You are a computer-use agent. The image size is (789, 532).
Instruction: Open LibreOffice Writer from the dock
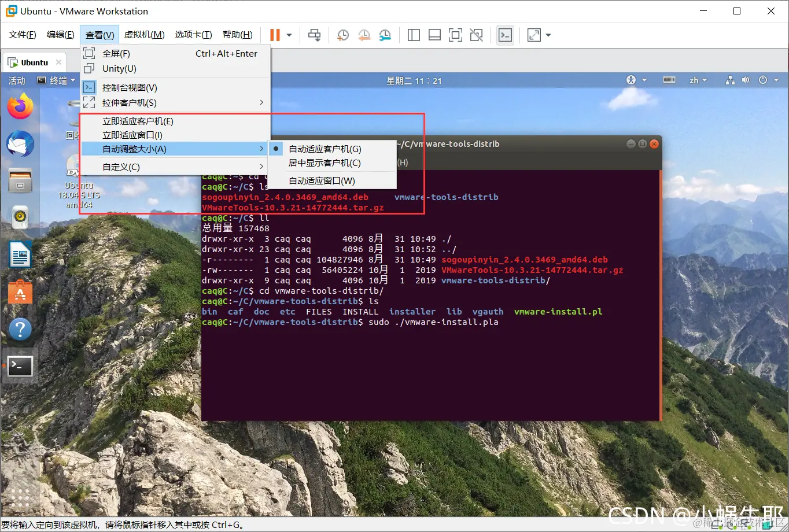[x=20, y=254]
